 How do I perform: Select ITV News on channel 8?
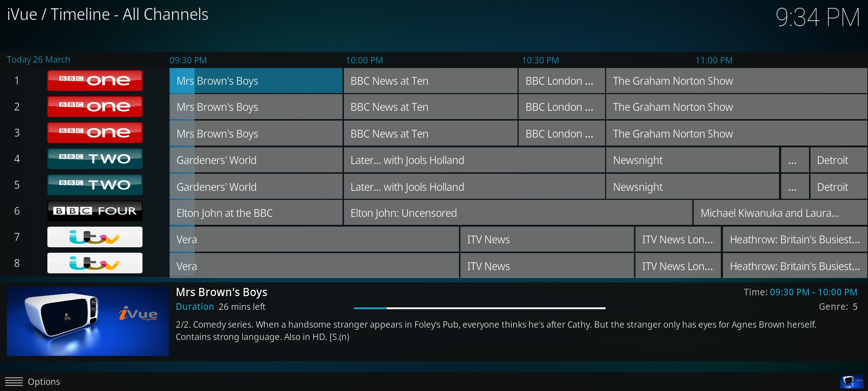(x=547, y=266)
